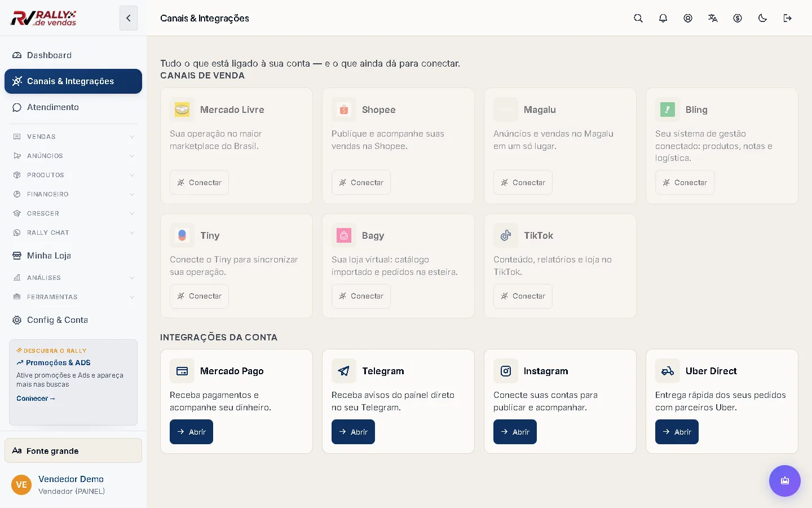
Task: Click the Shopee channel icon
Action: 344,110
